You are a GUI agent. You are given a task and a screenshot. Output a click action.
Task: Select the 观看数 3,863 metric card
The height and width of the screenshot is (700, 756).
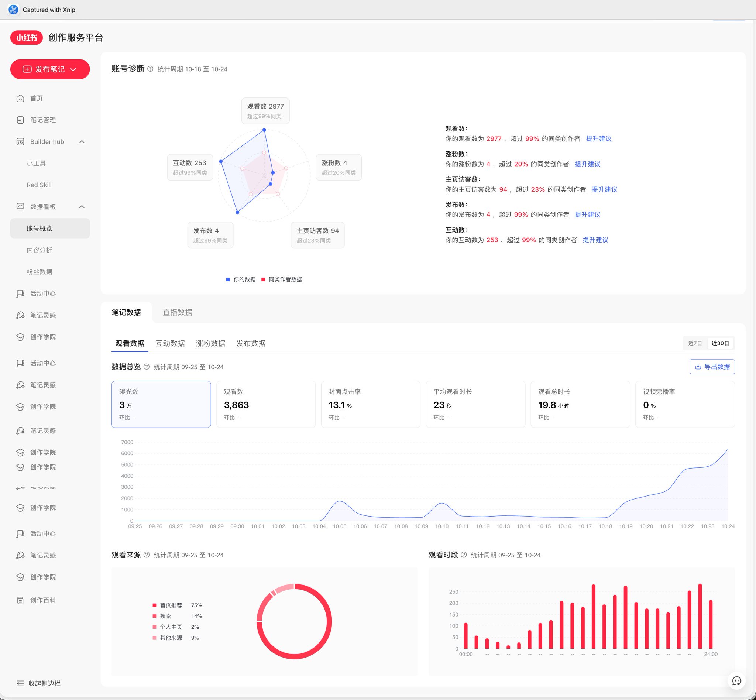coord(266,404)
